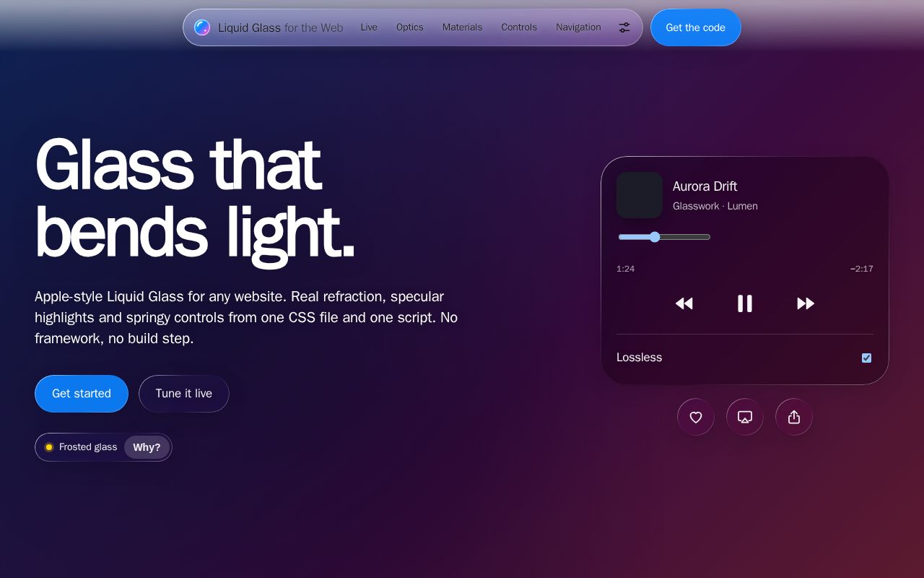Click the Glasswork · Lumen artist text
Image resolution: width=924 pixels, height=578 pixels.
(715, 206)
